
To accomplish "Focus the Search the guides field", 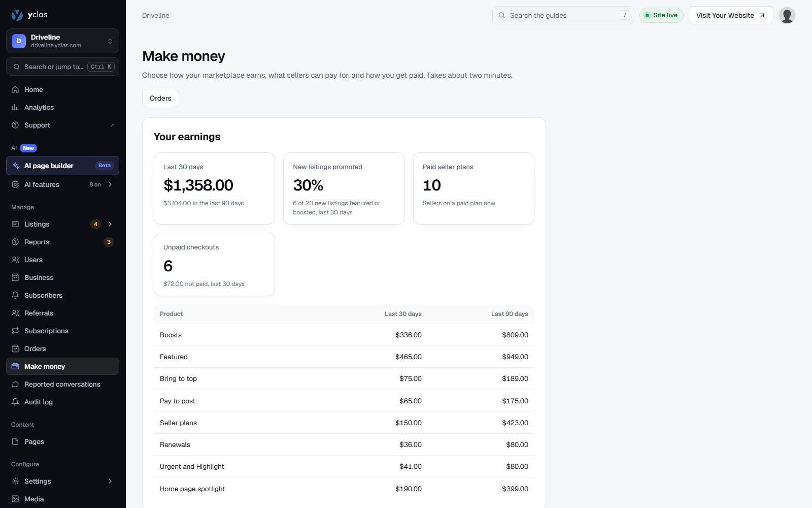I will [563, 15].
